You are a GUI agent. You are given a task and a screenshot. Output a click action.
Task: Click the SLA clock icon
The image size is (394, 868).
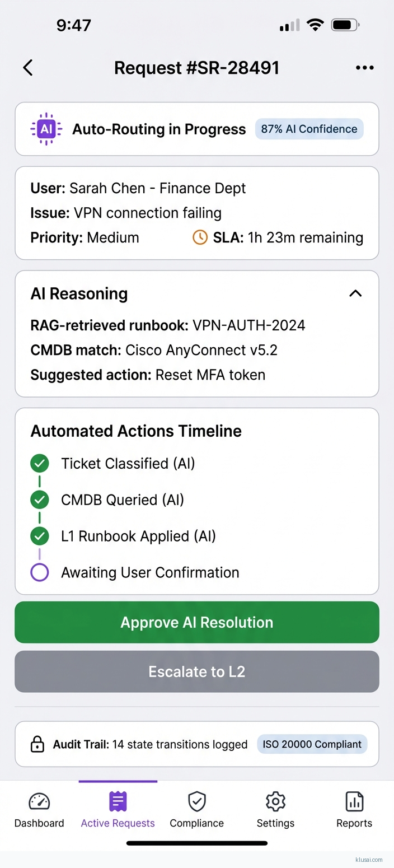pyautogui.click(x=200, y=237)
